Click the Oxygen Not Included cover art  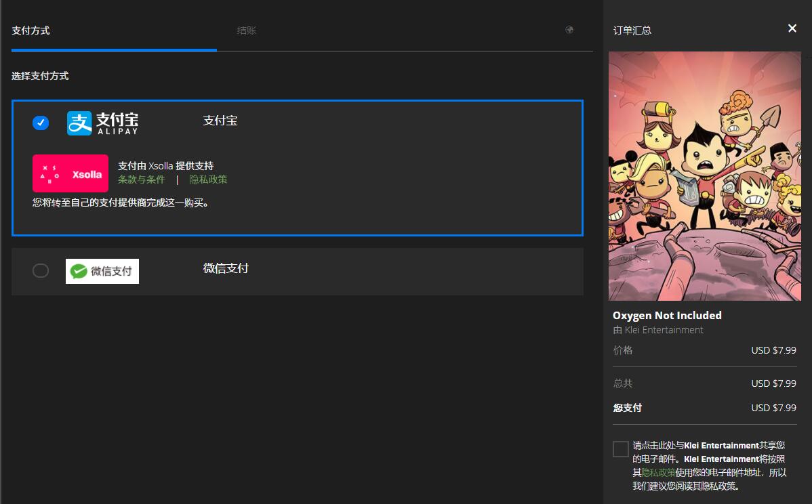click(x=704, y=176)
